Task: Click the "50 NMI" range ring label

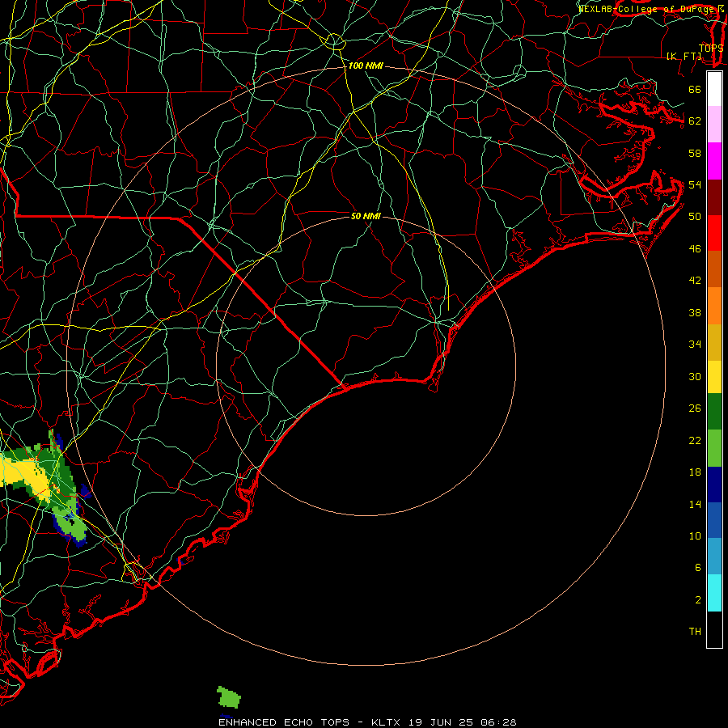Action: click(366, 216)
